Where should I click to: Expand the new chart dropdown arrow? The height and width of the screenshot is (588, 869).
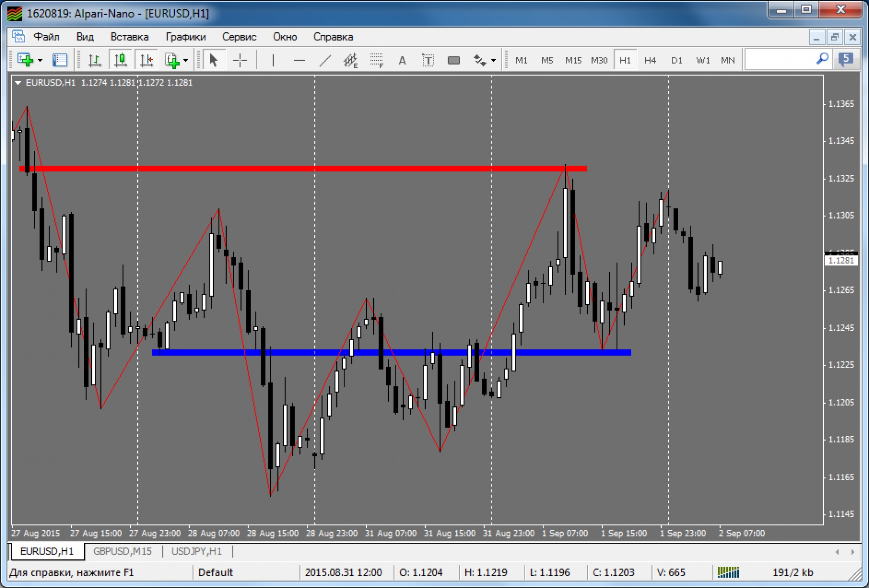click(40, 60)
